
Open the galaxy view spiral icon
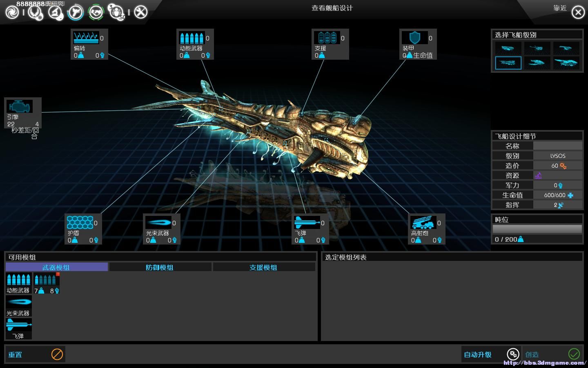(12, 12)
